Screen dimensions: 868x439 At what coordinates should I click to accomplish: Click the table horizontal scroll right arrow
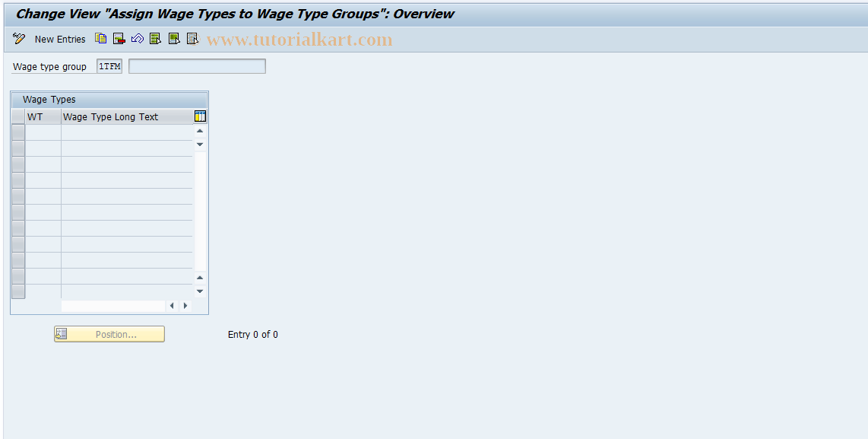point(185,305)
